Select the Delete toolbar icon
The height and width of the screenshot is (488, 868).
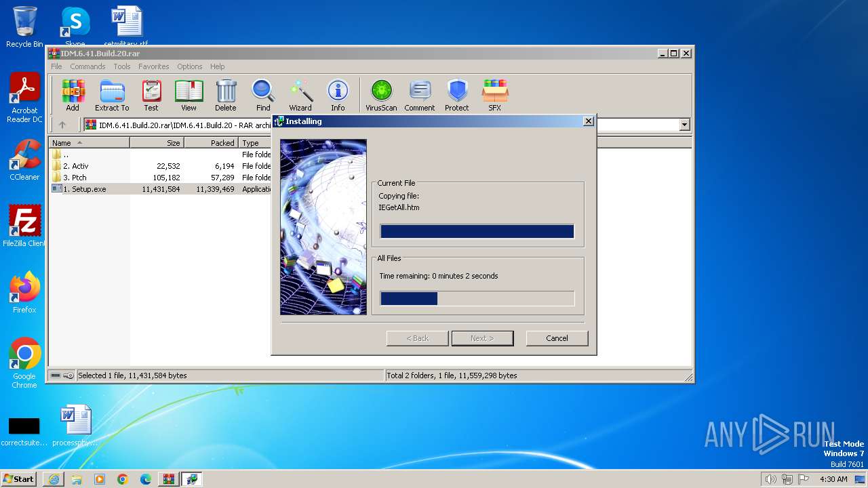point(226,95)
